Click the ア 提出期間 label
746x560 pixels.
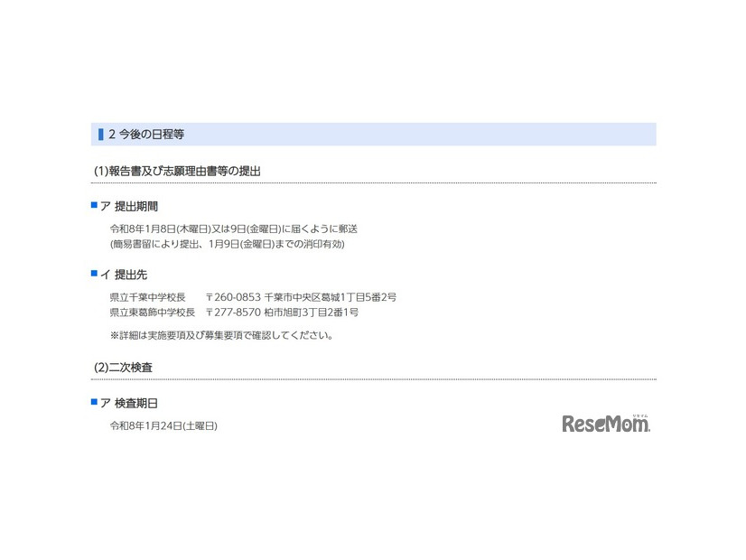pos(132,205)
